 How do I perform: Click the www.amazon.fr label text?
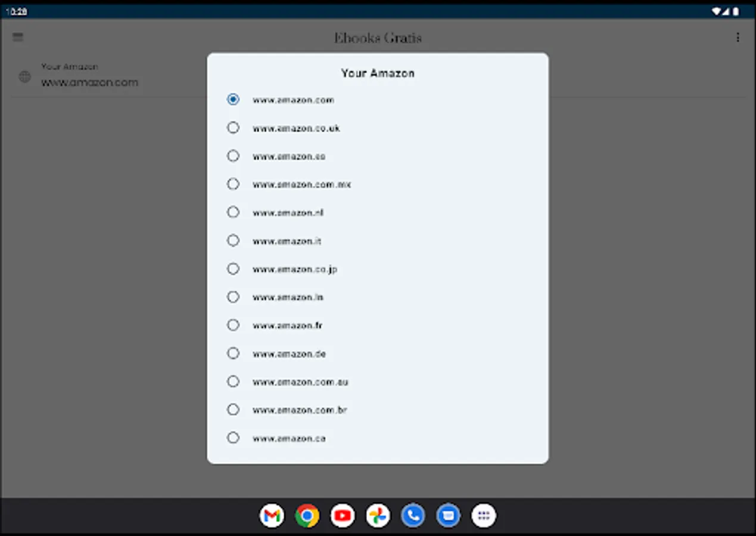(287, 326)
